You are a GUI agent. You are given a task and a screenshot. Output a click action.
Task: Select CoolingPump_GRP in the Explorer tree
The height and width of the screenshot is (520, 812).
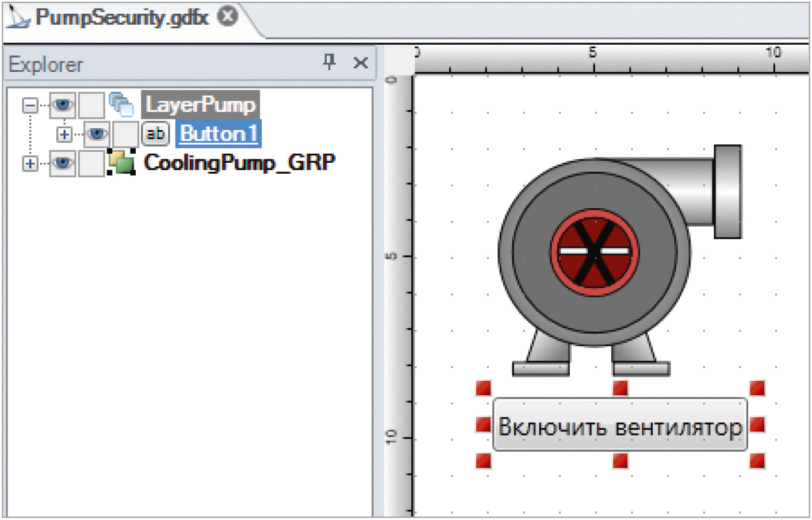tap(239, 163)
